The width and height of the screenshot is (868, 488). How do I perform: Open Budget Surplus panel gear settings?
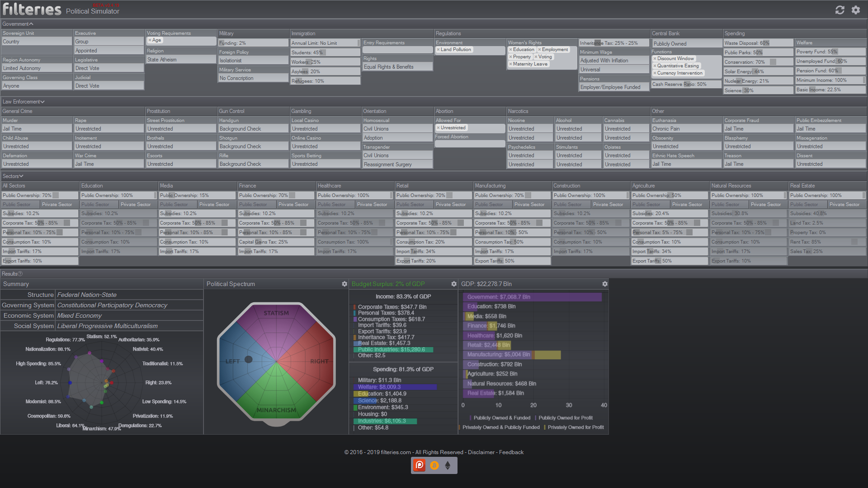(x=454, y=284)
